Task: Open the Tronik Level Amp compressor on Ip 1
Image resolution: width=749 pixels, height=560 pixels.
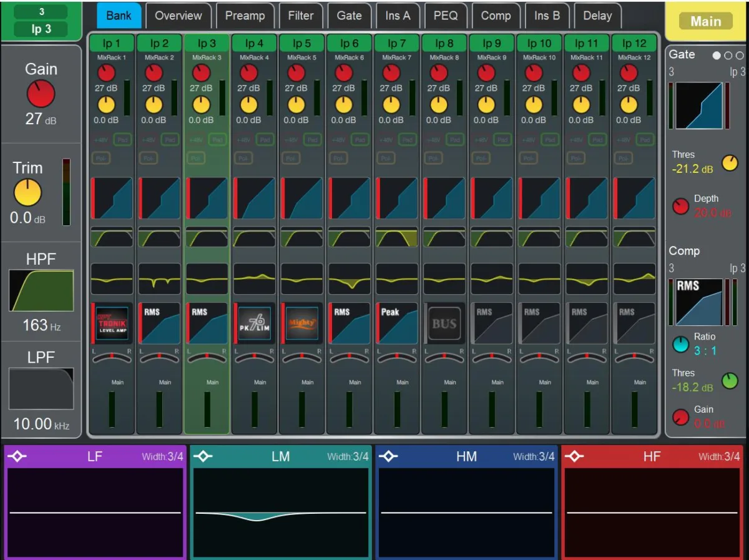Action: point(112,323)
